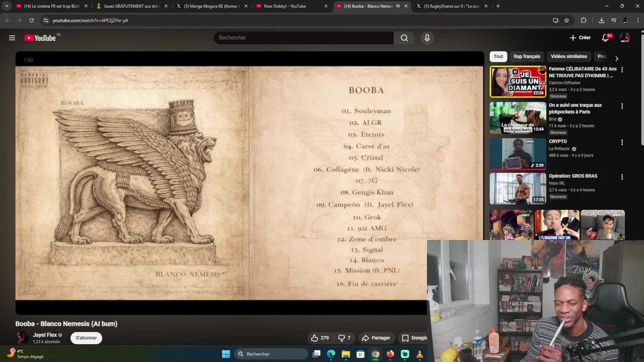This screenshot has width=644, height=362.
Task: Click the search magnifier button
Action: tap(404, 38)
